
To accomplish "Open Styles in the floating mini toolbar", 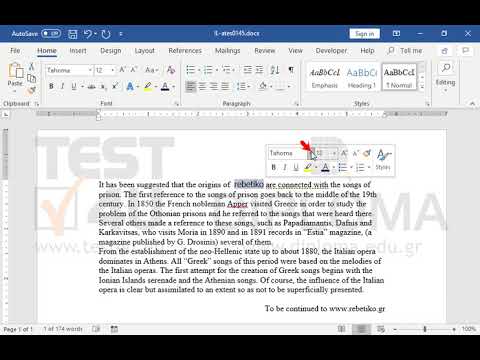I will pyautogui.click(x=383, y=159).
